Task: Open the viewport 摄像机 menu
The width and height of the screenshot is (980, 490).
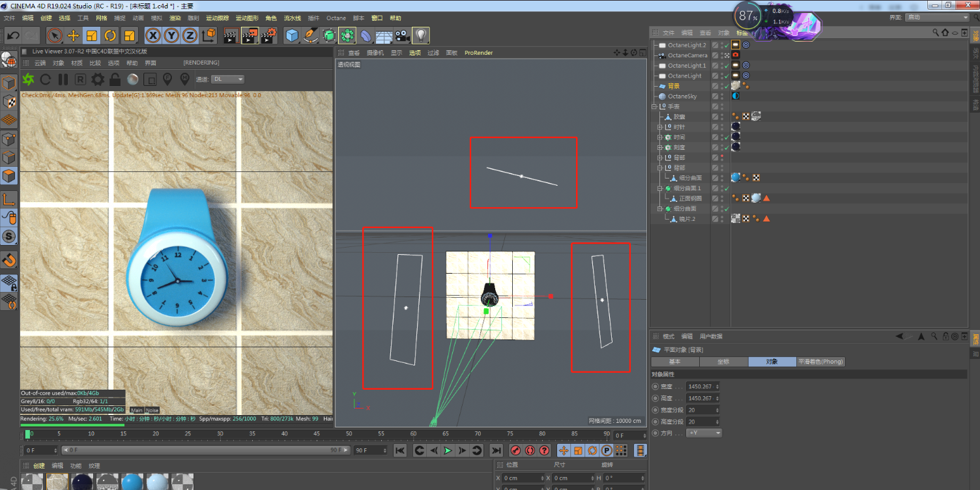Action: 375,53
